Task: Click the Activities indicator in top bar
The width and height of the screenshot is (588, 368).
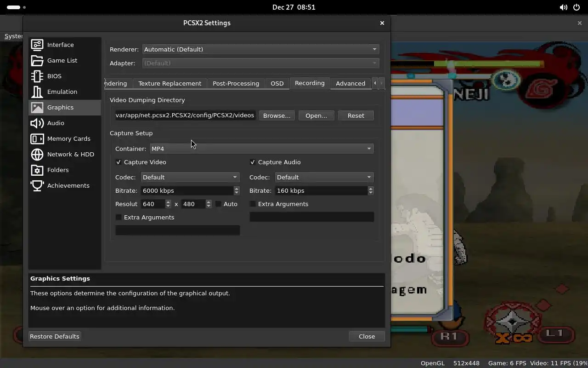Action: tap(16, 7)
